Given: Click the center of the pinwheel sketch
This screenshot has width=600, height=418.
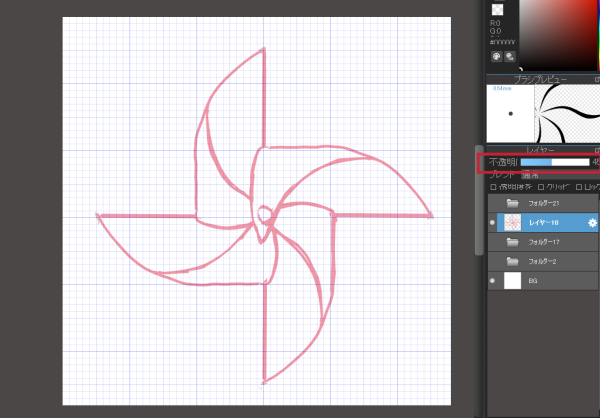Looking at the screenshot, I should click(x=264, y=214).
